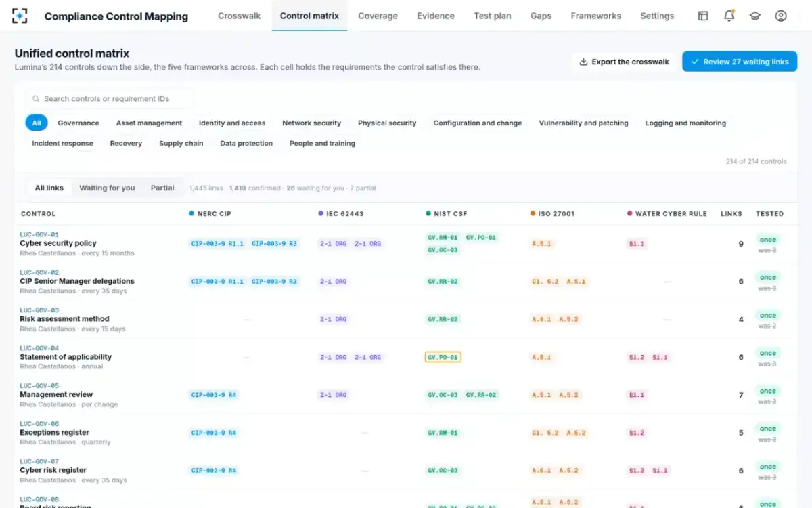This screenshot has width=812, height=508.
Task: Filter by Supply chain
Action: point(181,144)
